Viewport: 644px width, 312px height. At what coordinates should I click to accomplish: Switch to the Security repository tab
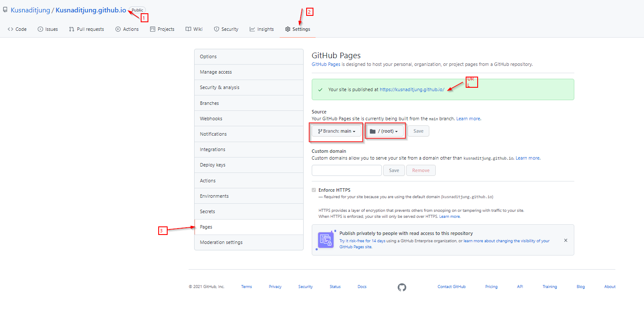coord(226,29)
